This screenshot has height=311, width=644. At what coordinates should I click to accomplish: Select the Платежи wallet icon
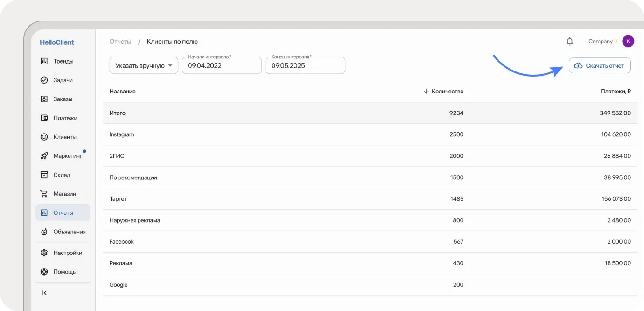(x=44, y=118)
